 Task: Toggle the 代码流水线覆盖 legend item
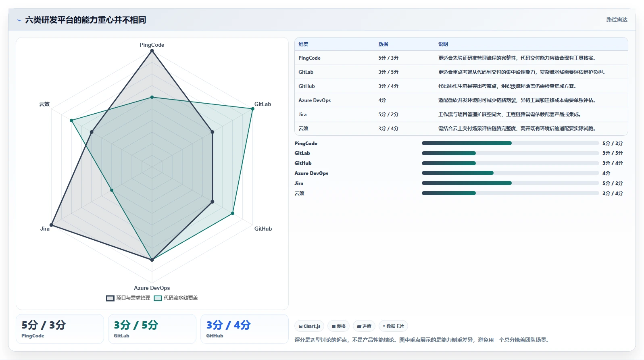(176, 298)
